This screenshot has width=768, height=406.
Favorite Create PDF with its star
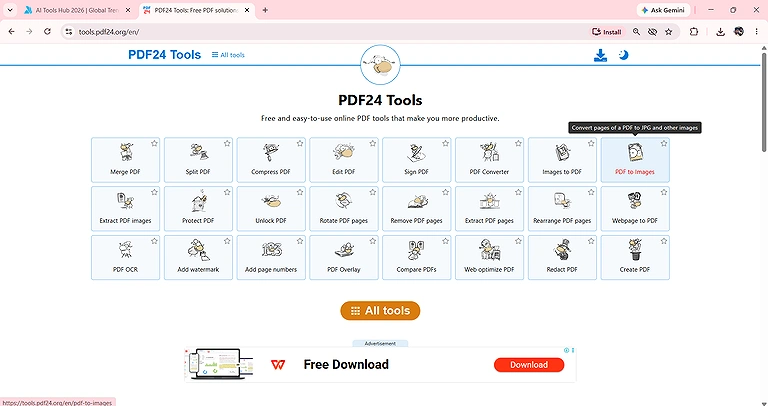click(664, 241)
